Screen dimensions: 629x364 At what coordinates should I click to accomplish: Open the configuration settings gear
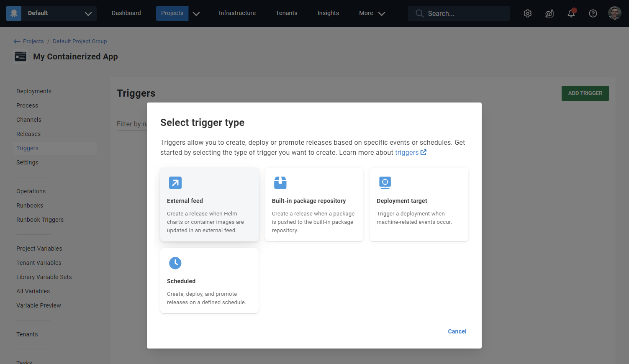pos(527,13)
